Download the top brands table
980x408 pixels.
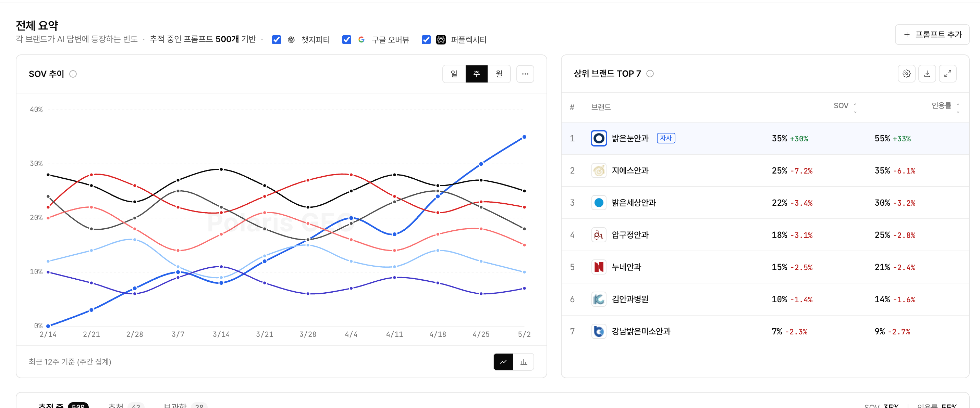[x=927, y=74]
